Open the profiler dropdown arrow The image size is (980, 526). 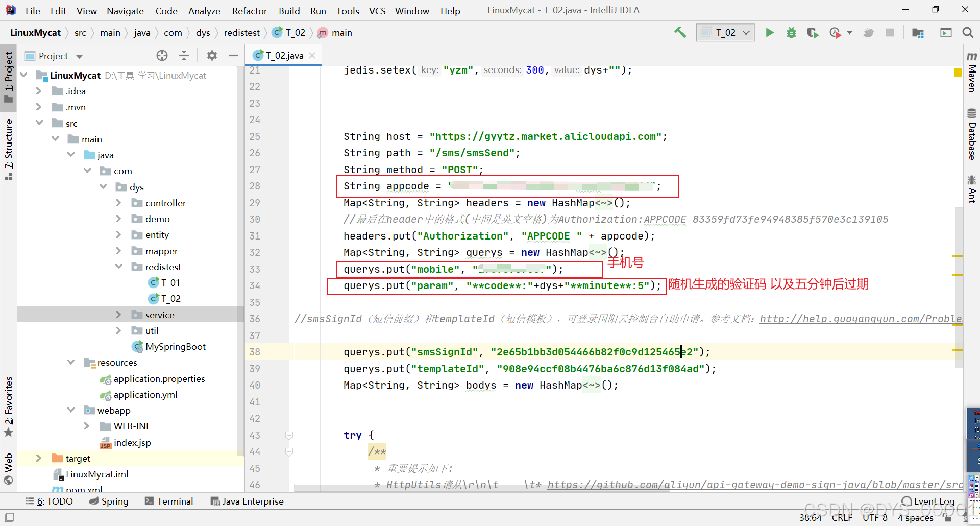point(849,33)
